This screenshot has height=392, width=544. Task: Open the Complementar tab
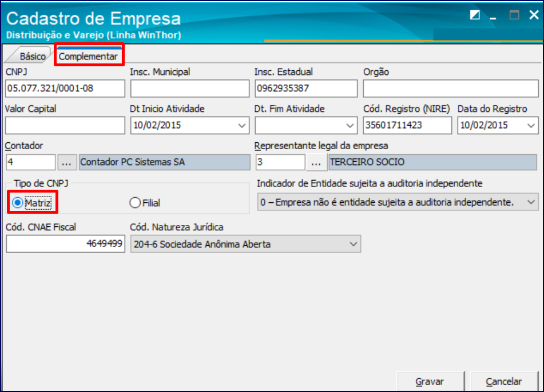[x=89, y=56]
